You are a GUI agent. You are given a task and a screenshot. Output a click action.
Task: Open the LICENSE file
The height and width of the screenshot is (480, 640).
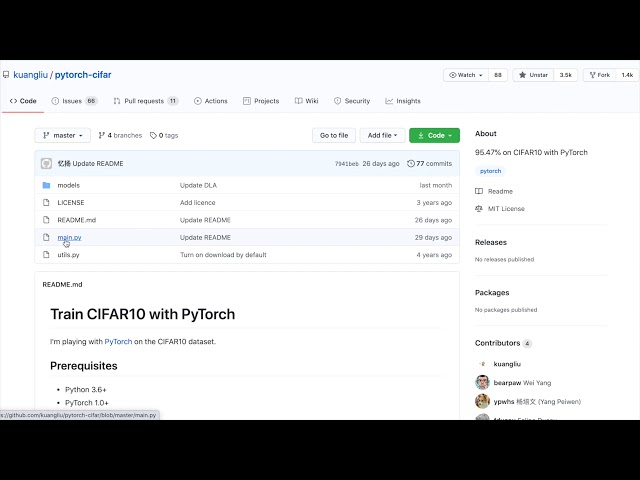[71, 202]
